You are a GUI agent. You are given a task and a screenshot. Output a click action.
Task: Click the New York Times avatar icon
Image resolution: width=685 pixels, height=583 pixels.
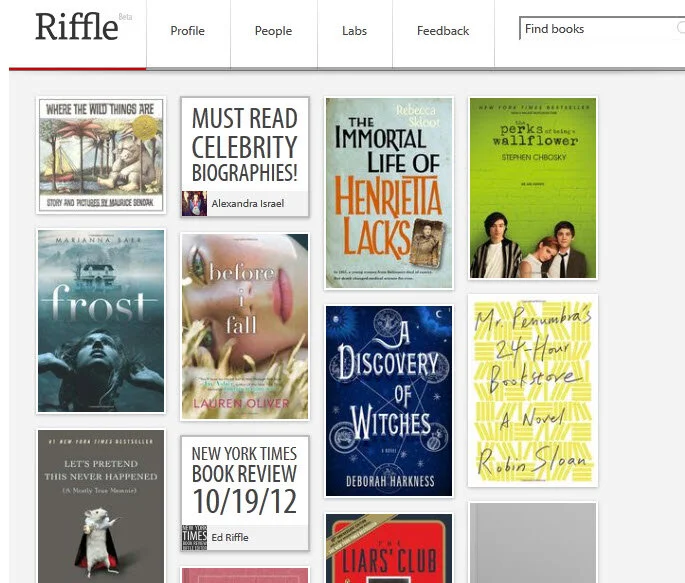(x=194, y=538)
